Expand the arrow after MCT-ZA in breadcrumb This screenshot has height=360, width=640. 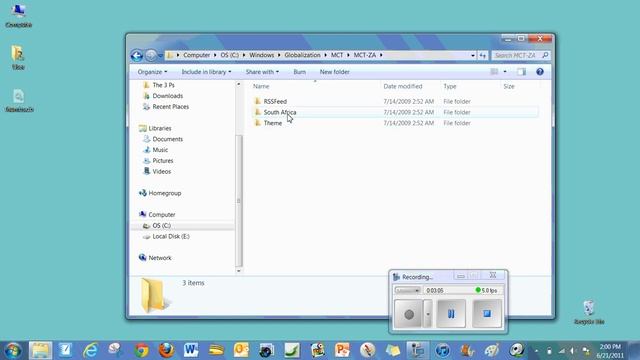pyautogui.click(x=381, y=55)
